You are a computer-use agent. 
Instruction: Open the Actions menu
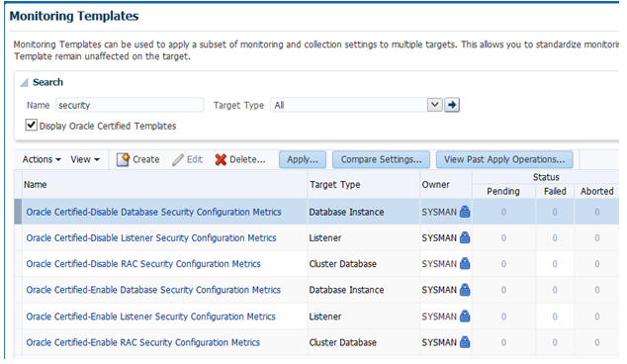pos(42,159)
